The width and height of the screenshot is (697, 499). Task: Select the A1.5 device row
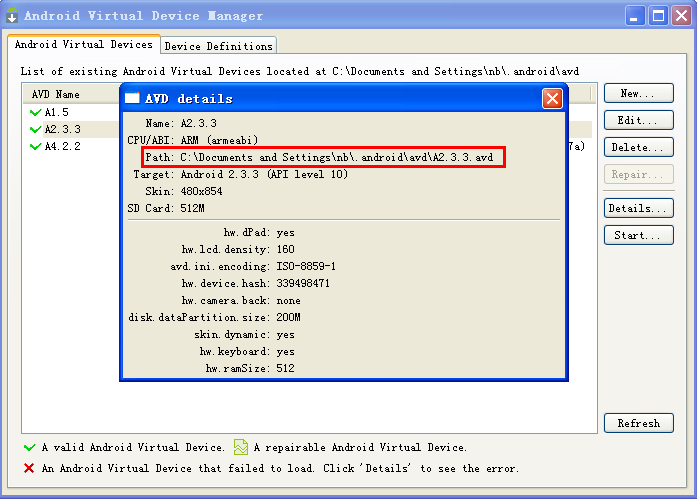tap(71, 112)
